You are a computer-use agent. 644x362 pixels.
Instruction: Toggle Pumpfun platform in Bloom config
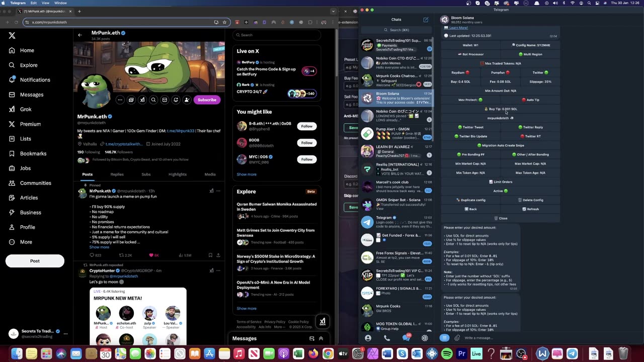[500, 72]
